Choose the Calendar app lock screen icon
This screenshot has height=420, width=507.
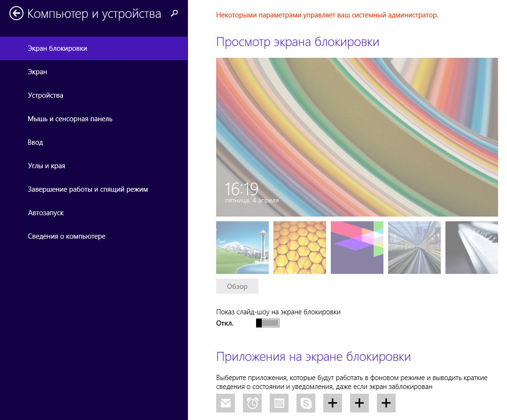click(279, 403)
